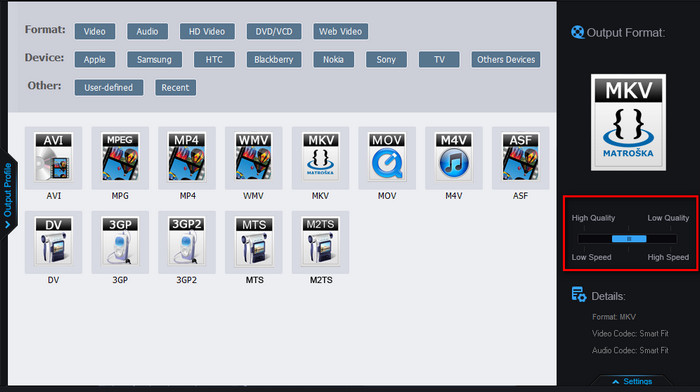Select the M4V format icon

[454, 157]
